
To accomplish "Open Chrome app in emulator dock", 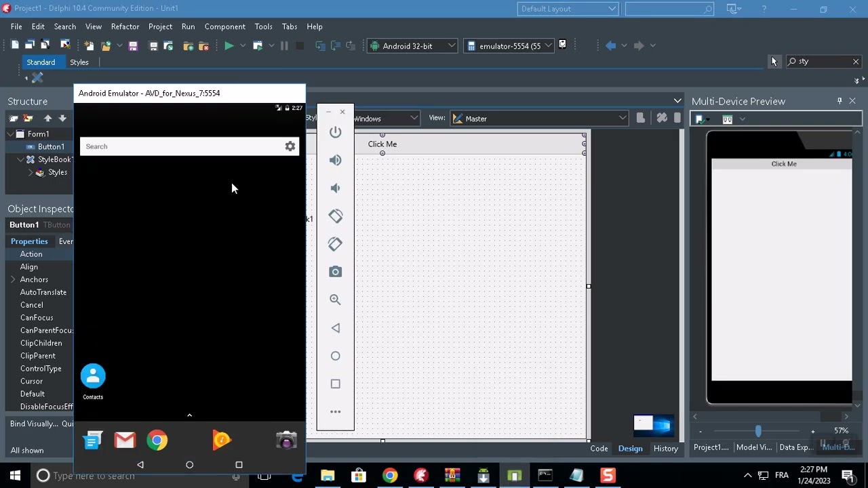I will coord(157,441).
